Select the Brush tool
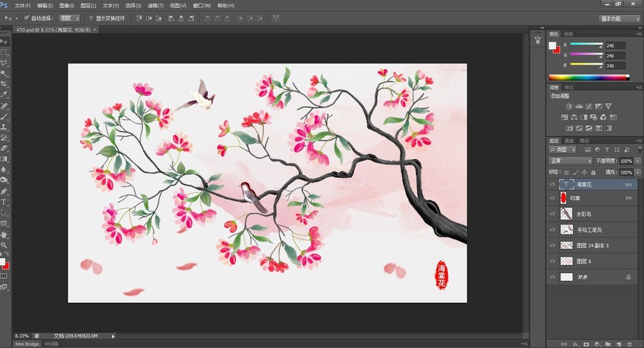This screenshot has width=644, height=348. [x=4, y=117]
